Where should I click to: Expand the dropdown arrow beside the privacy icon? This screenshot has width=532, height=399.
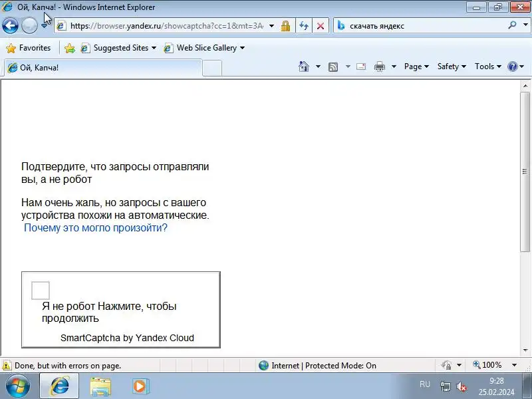point(459,365)
